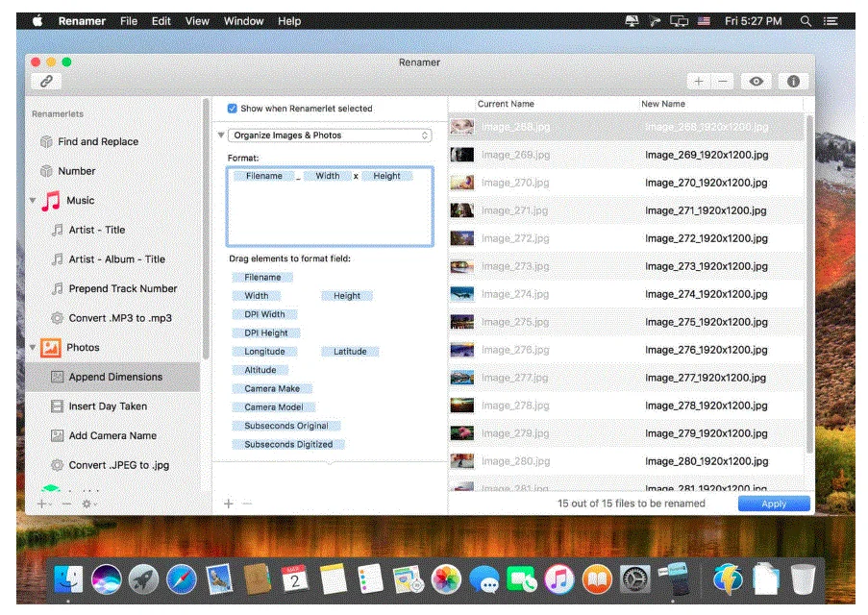Click Filename token in format field
868x615 pixels.
coord(264,176)
